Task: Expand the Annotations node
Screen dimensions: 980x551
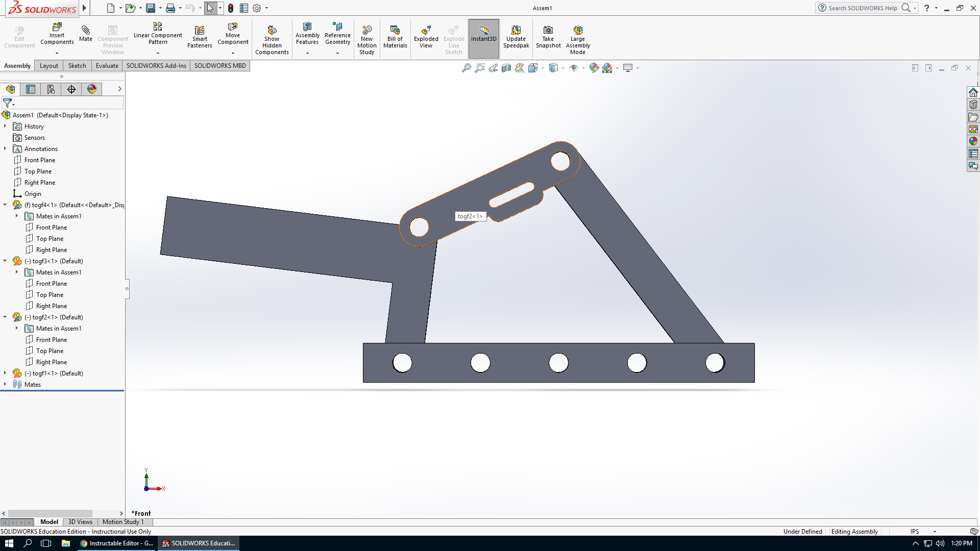Action: click(x=5, y=148)
